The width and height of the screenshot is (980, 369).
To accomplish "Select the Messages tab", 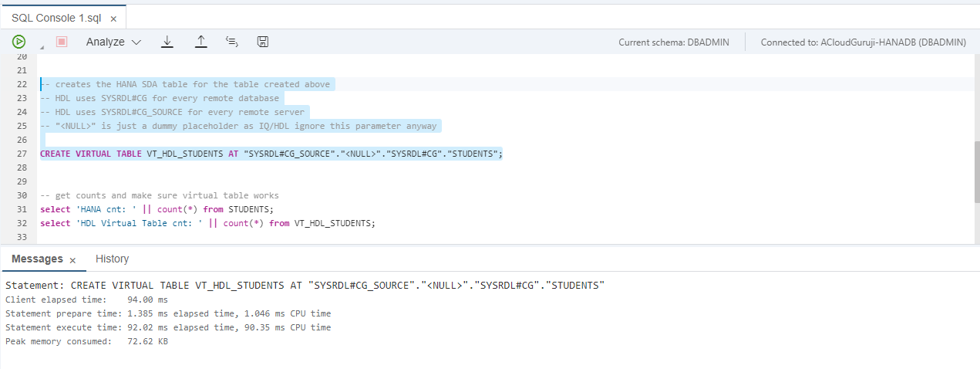I will pos(37,259).
